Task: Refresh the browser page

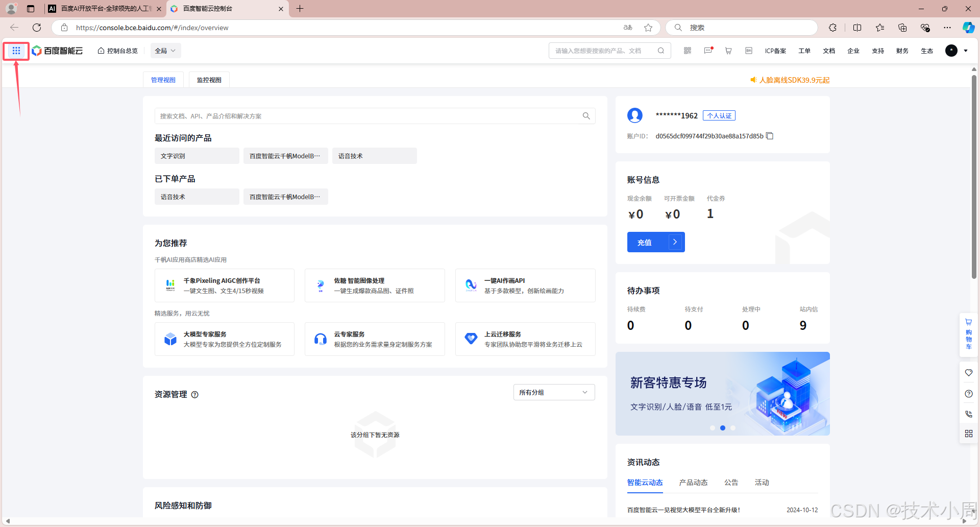Action: pyautogui.click(x=37, y=28)
